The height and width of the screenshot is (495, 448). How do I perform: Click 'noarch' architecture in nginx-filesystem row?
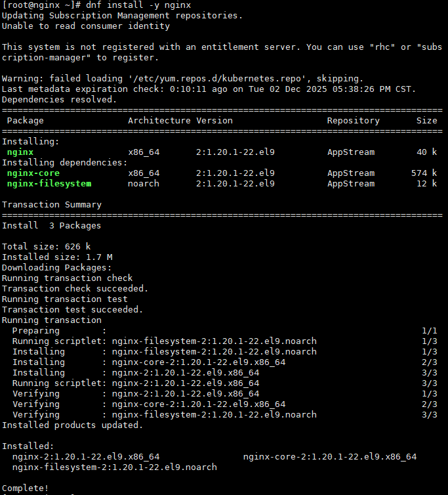(144, 183)
